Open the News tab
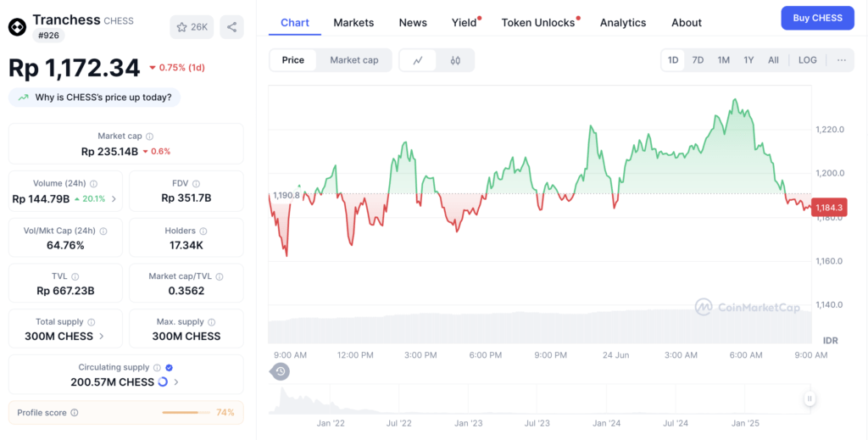The height and width of the screenshot is (440, 868). click(x=413, y=23)
